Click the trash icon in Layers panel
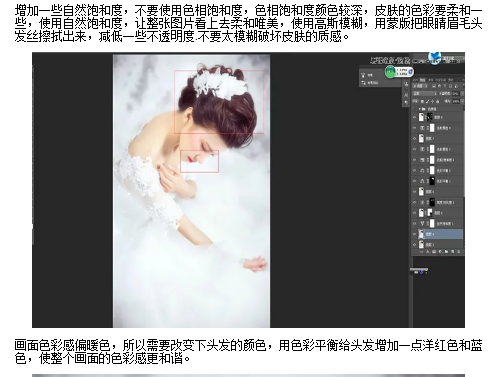Image resolution: width=499 pixels, height=377 pixels. click(459, 252)
